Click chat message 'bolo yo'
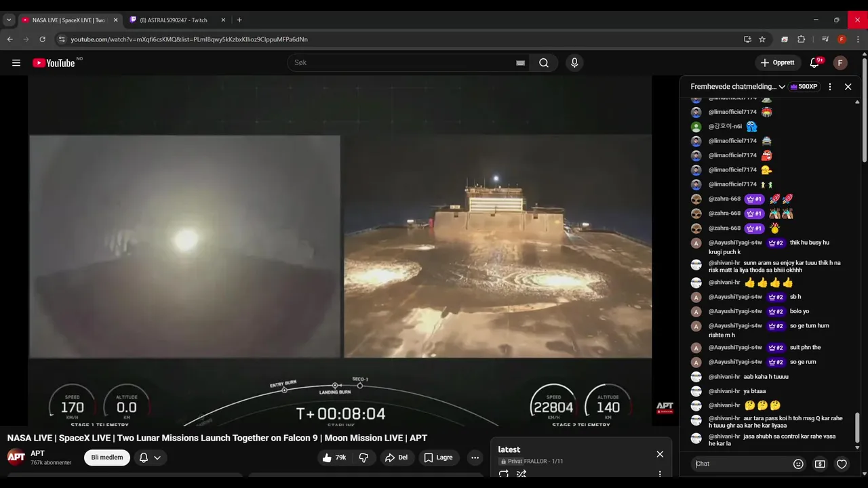This screenshot has width=868, height=488. point(800,312)
